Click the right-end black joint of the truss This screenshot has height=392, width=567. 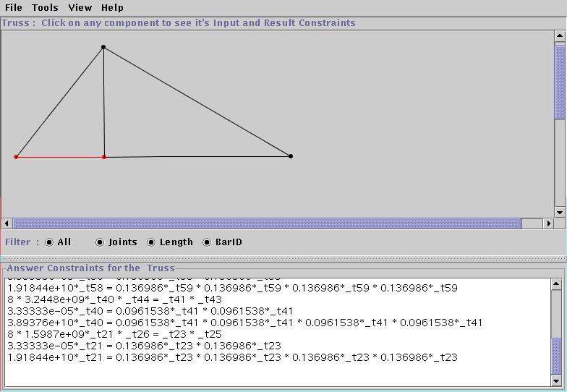click(x=291, y=156)
